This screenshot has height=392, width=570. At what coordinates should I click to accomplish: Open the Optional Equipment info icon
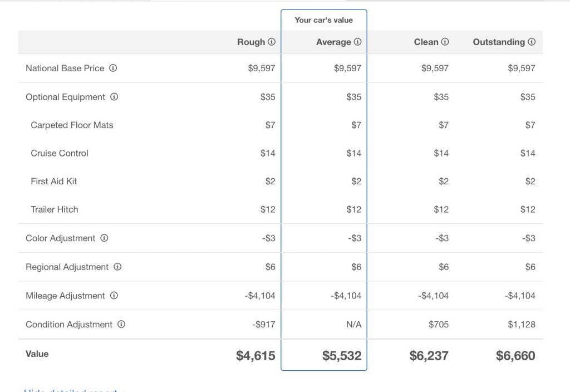(x=114, y=97)
